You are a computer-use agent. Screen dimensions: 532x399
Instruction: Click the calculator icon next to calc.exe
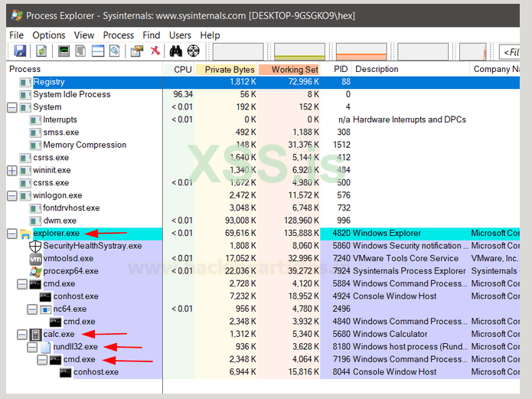tap(35, 335)
